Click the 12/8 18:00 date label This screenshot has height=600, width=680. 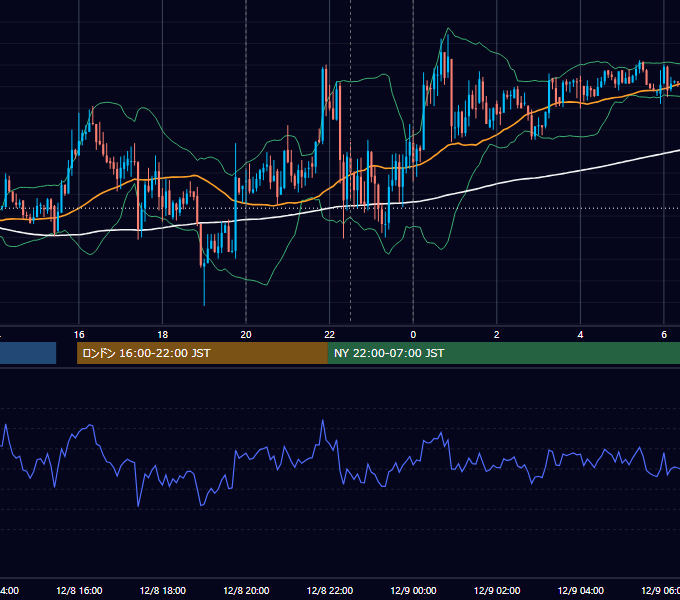coord(163,590)
